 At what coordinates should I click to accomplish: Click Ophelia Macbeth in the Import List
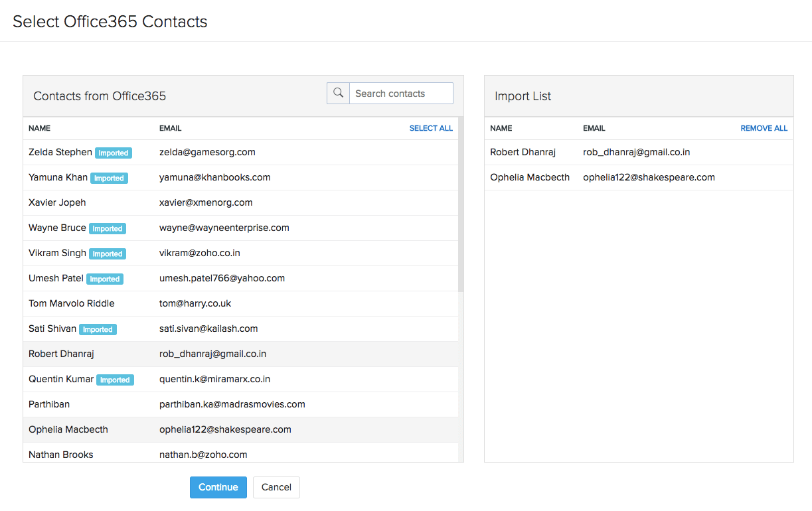pos(530,177)
